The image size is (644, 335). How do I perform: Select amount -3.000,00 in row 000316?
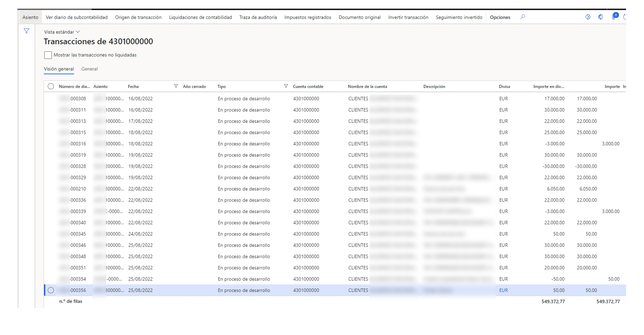[x=554, y=144]
